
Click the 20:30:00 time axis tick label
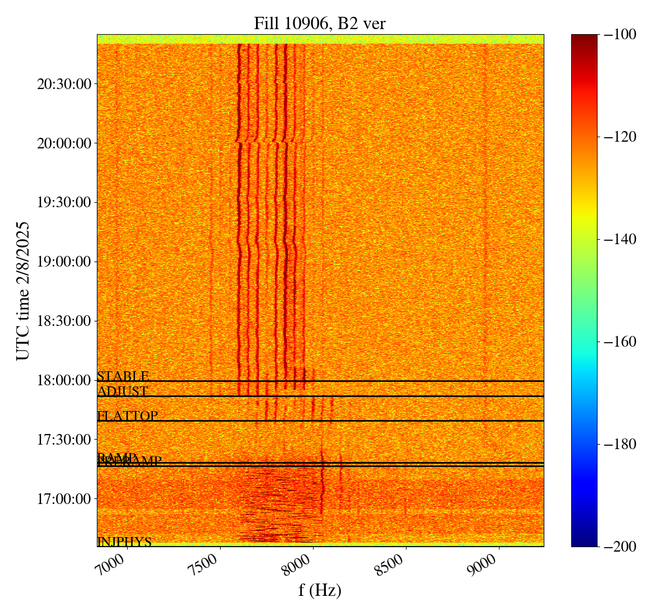click(64, 84)
